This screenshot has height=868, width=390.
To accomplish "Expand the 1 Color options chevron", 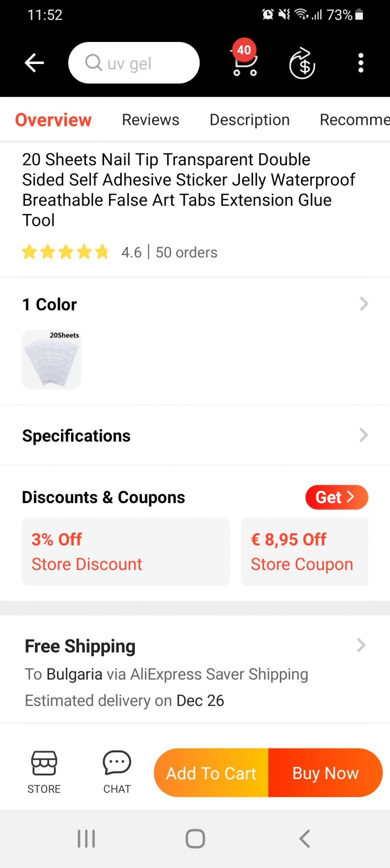I will (363, 304).
